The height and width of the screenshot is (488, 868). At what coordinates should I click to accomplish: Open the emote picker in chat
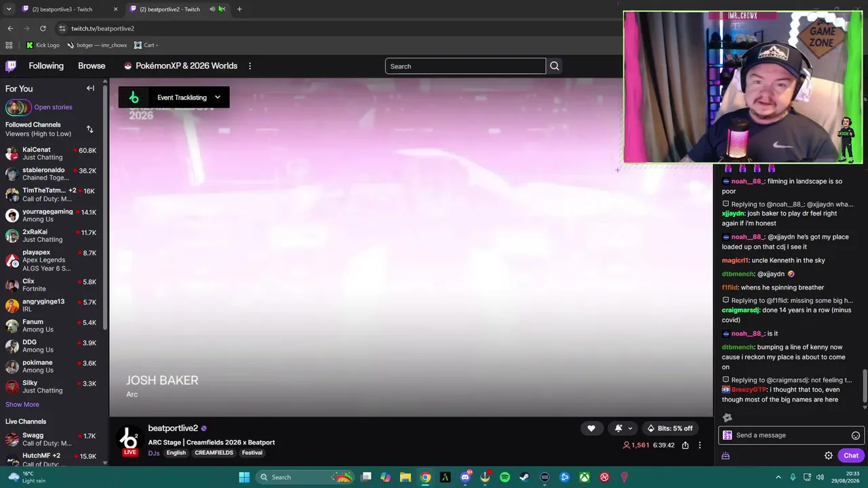point(856,435)
